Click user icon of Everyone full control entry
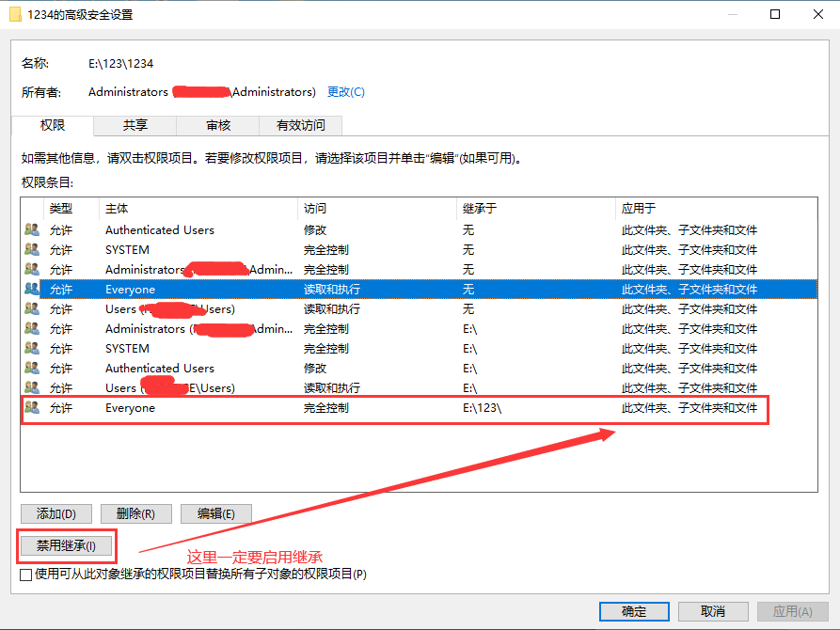Viewport: 840px width, 630px height. coord(32,408)
